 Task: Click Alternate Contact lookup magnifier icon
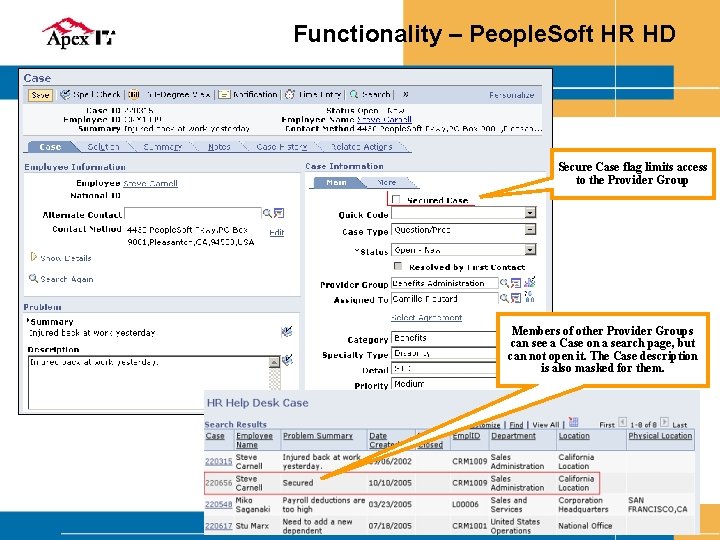pos(267,213)
